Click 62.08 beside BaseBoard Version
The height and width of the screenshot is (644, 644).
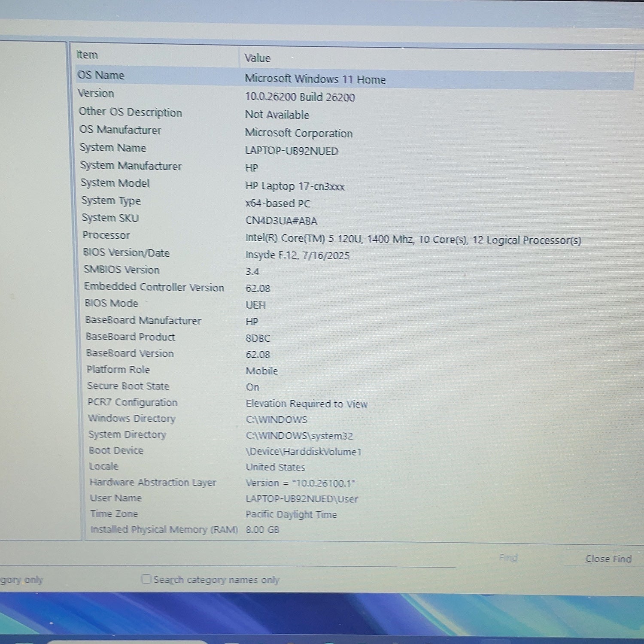click(258, 355)
